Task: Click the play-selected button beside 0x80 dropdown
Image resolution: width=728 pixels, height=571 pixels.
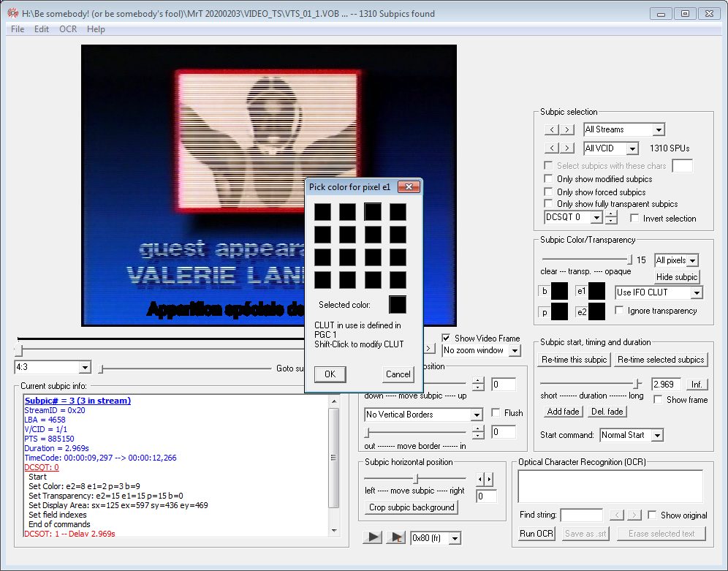Action: click(396, 537)
